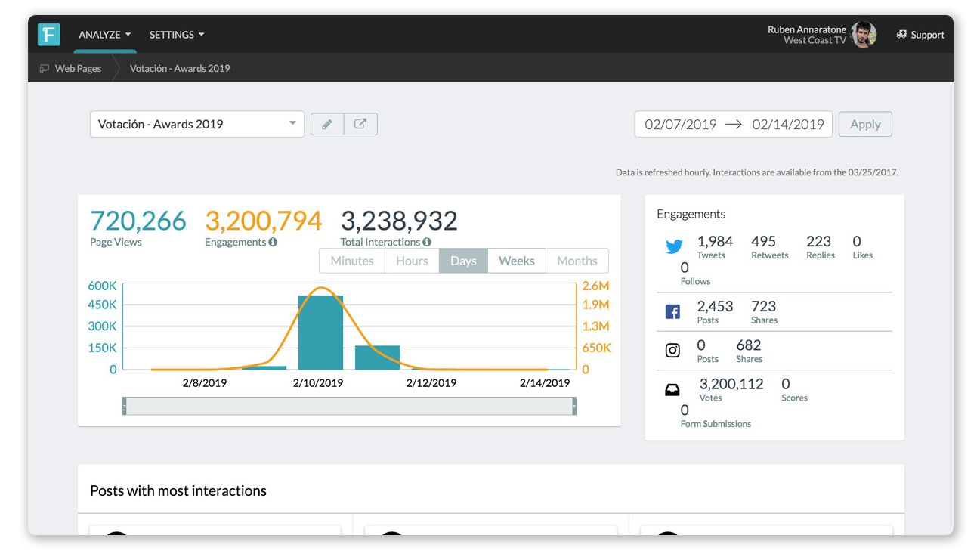Click the Engagements info icon
This screenshot has height=557, width=980.
pos(273,243)
